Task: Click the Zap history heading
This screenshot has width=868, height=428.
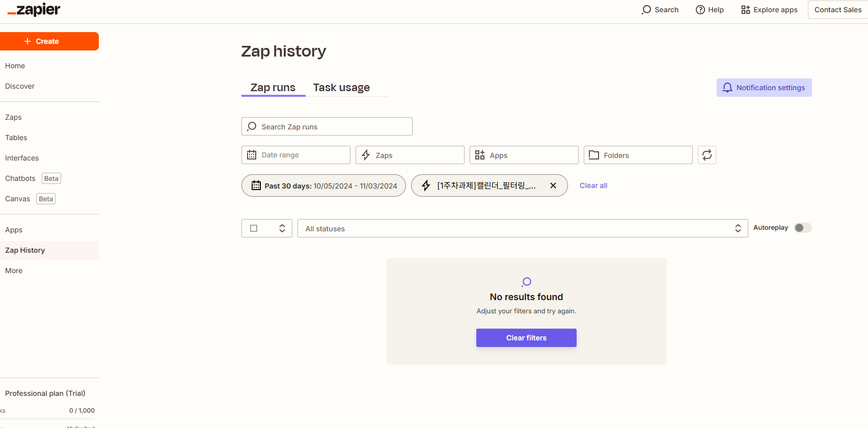Action: point(284,51)
